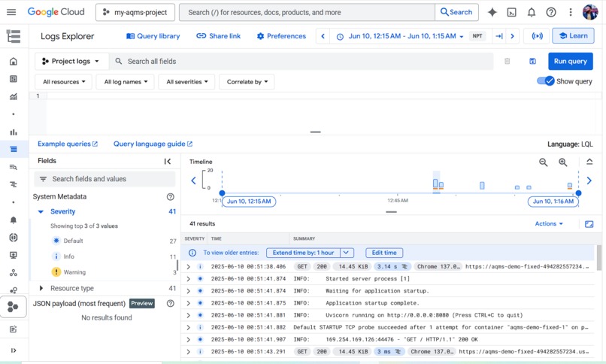Screen dimensions: 606x364
Task: Click the Logging product icon above sidebar
Action: tap(14, 36)
